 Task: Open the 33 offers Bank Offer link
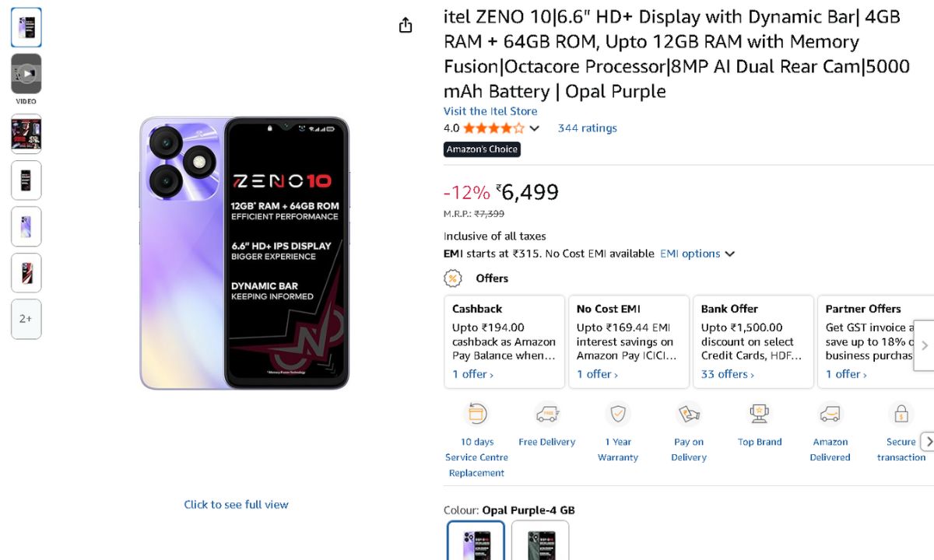[727, 374]
